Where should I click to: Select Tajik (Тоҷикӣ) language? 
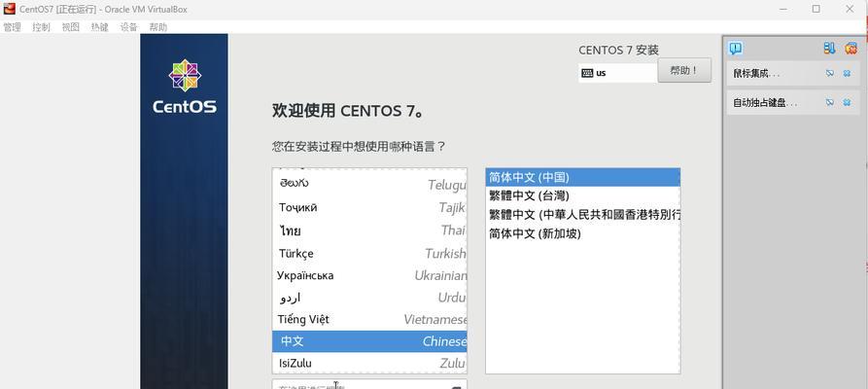(x=369, y=207)
